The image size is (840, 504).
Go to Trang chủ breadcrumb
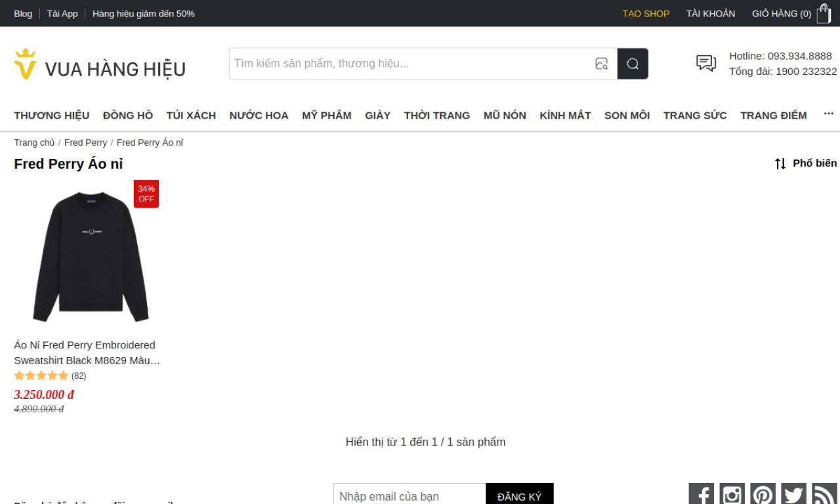tap(35, 142)
